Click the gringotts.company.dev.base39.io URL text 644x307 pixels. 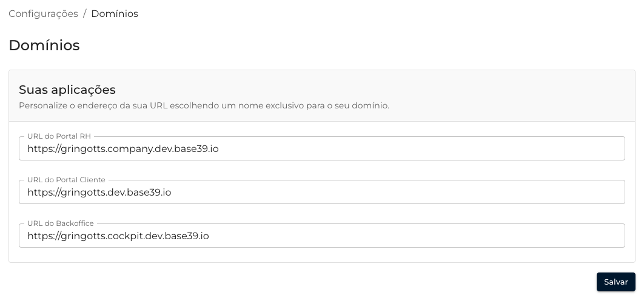(x=122, y=148)
